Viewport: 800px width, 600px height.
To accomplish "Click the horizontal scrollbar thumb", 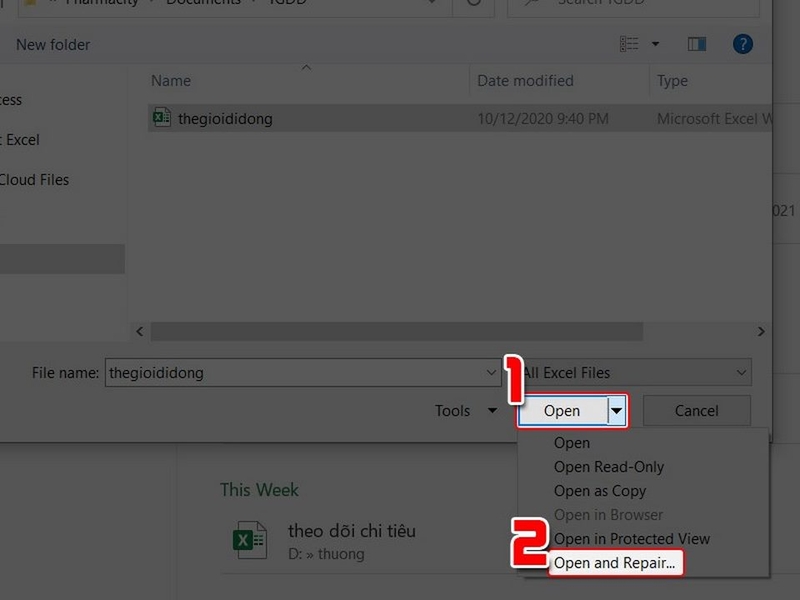I will (x=396, y=332).
